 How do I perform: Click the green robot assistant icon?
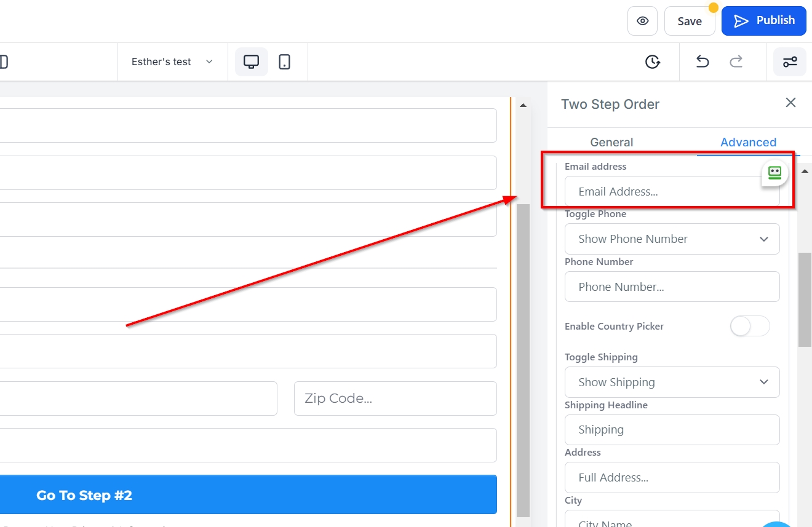point(774,173)
